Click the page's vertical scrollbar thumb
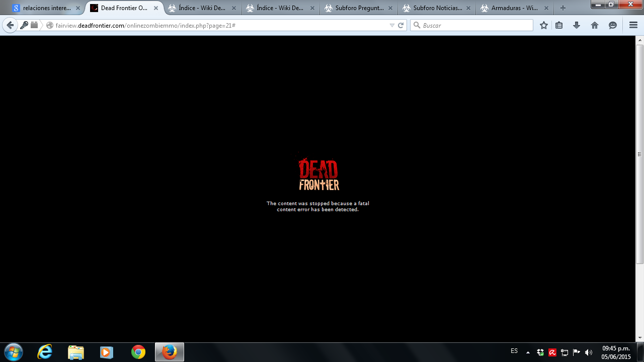Image resolution: width=644 pixels, height=362 pixels. coord(639,154)
